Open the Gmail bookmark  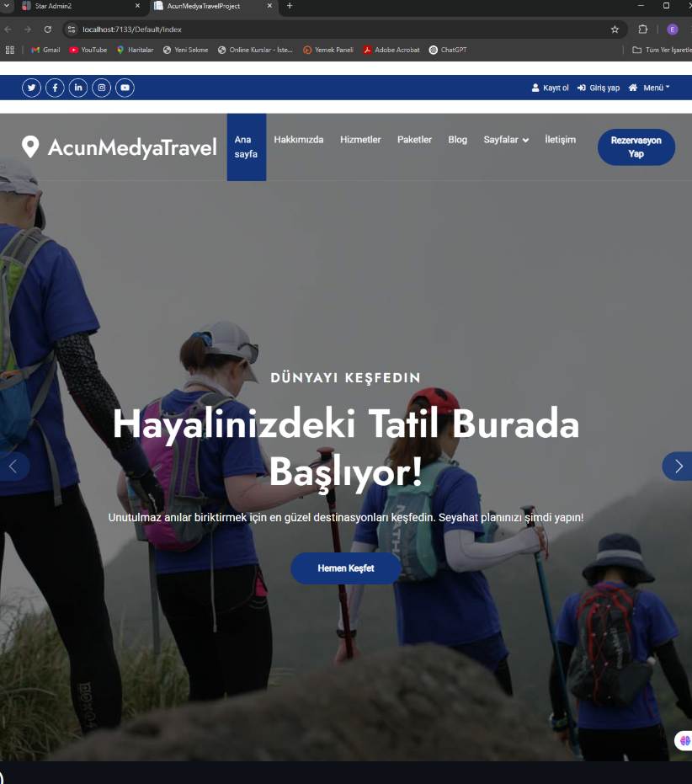(45, 50)
